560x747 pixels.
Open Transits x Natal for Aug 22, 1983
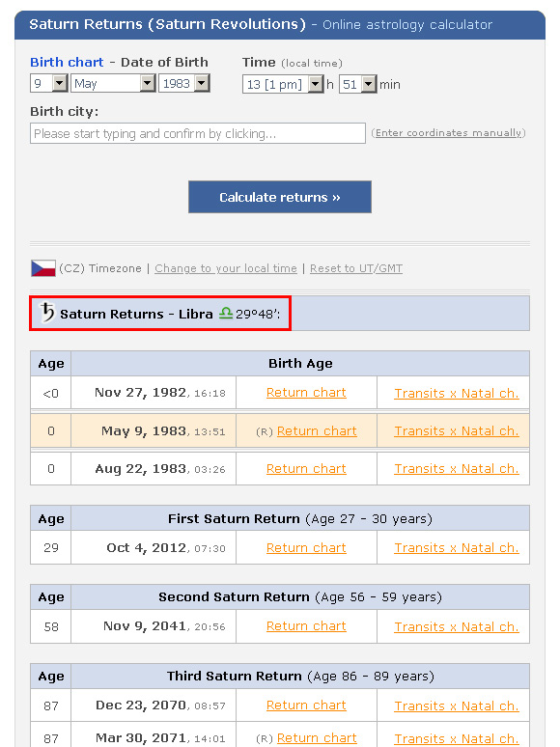pyautogui.click(x=457, y=469)
